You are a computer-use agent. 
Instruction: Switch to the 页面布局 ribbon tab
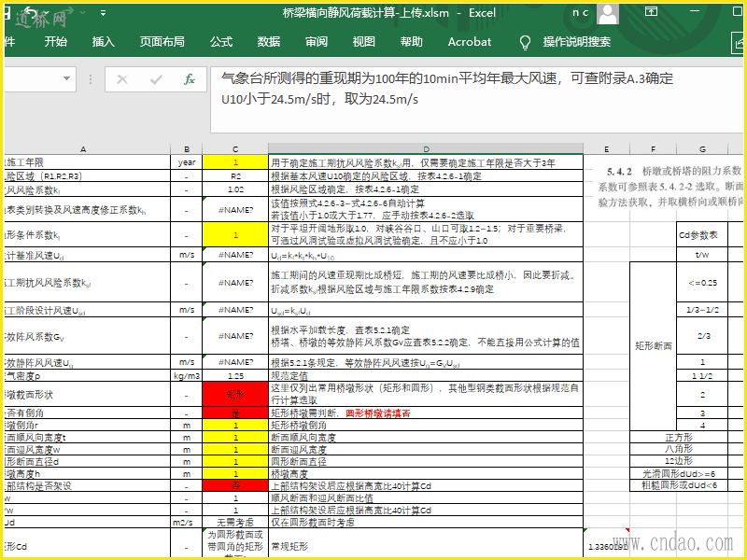(x=162, y=42)
